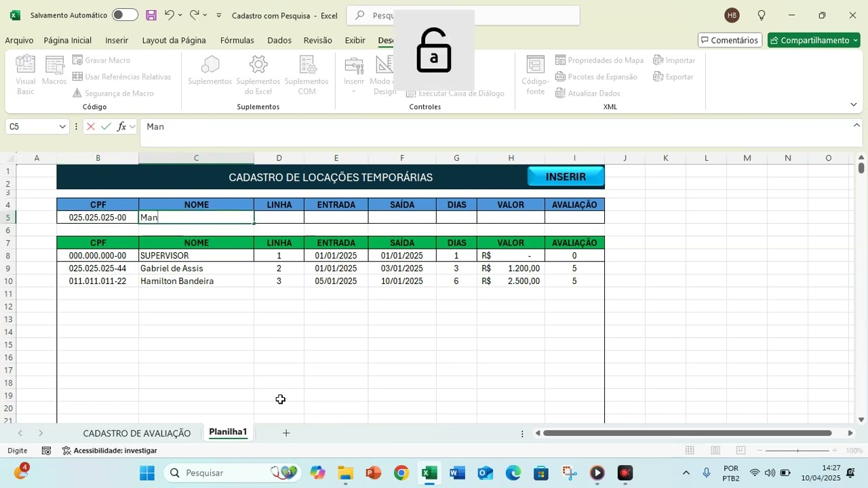Image resolution: width=868 pixels, height=488 pixels.
Task: Open the Redo history dropdown arrow
Action: point(205,15)
